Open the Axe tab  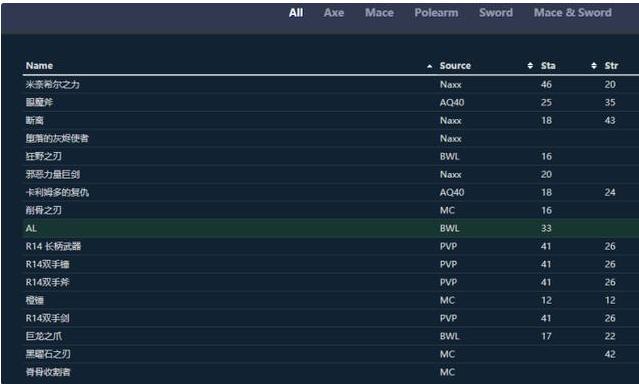pyautogui.click(x=334, y=13)
